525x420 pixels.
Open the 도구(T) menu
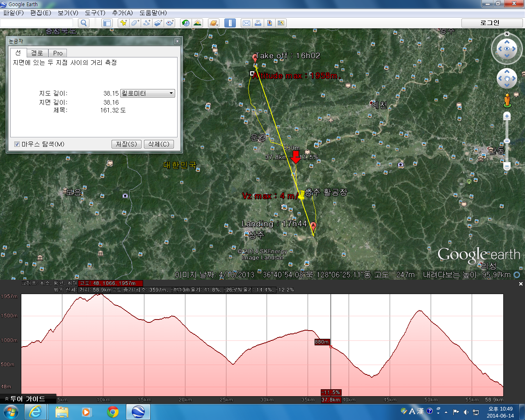(x=95, y=13)
